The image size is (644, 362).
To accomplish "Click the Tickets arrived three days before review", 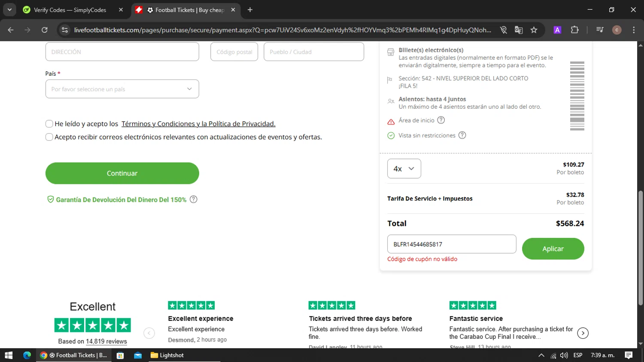I will (x=360, y=319).
